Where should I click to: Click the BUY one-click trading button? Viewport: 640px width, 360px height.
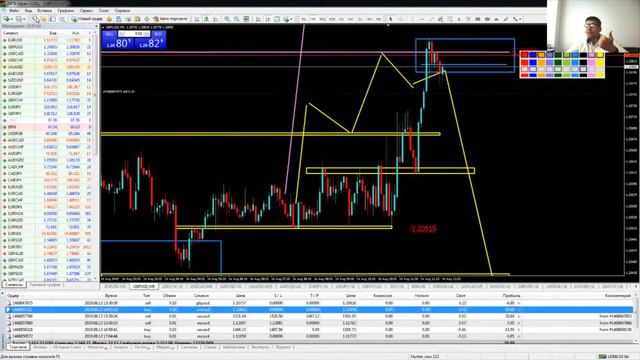[x=159, y=34]
